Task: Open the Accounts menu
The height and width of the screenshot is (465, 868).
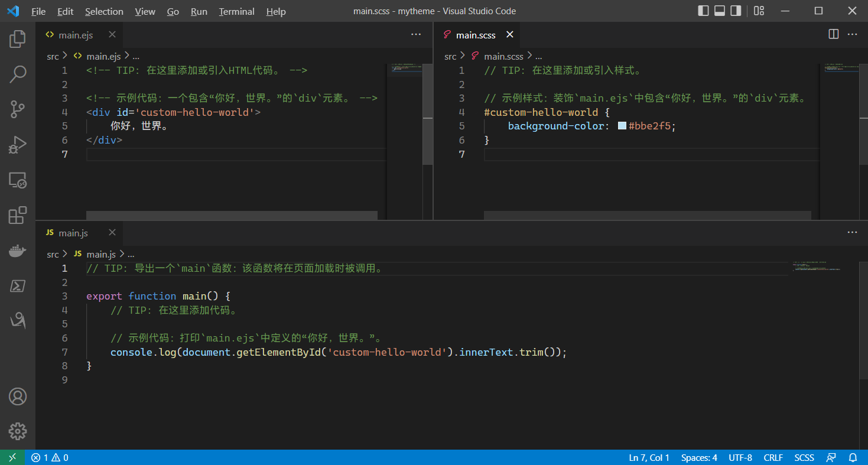Action: click(18, 396)
